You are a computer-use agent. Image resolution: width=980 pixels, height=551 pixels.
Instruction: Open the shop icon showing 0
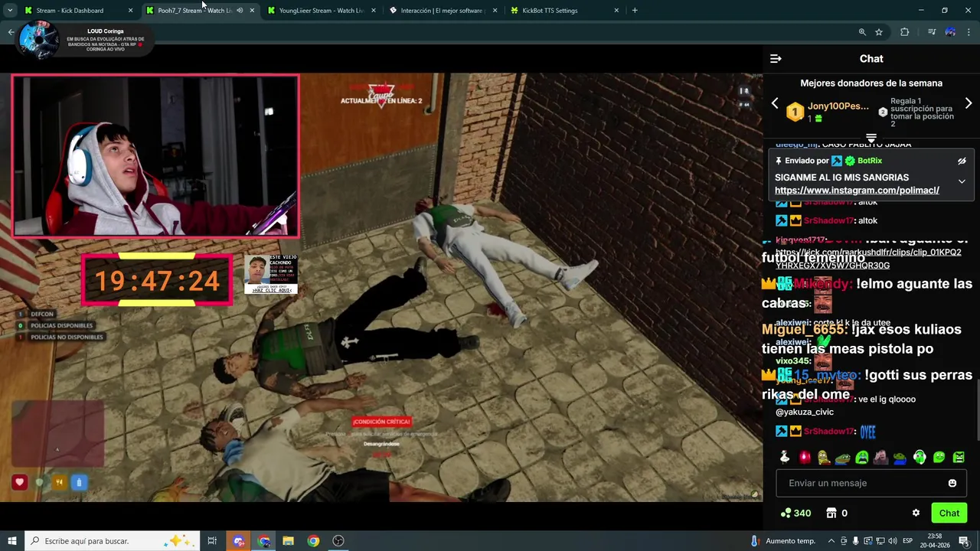[837, 514]
